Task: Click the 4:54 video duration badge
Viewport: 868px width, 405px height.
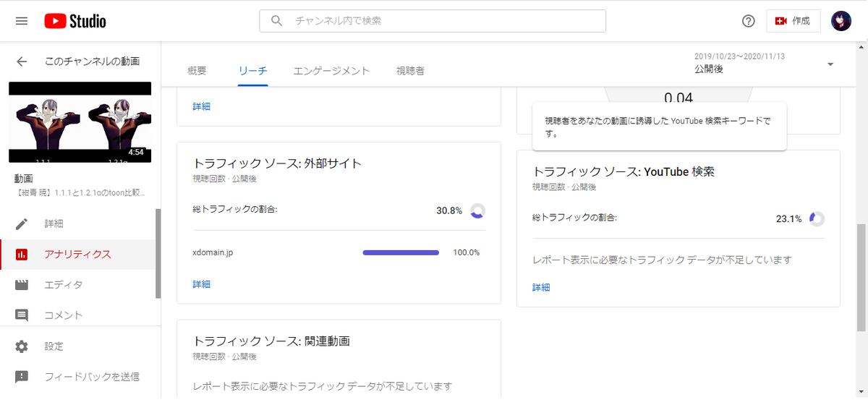Action: tap(135, 153)
